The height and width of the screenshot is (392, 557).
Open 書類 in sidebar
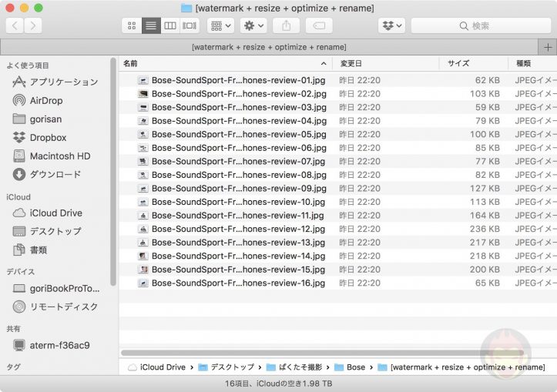(x=29, y=250)
